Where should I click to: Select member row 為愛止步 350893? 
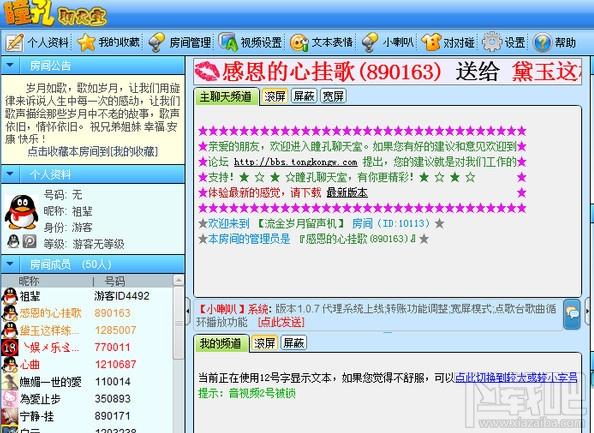point(87,399)
